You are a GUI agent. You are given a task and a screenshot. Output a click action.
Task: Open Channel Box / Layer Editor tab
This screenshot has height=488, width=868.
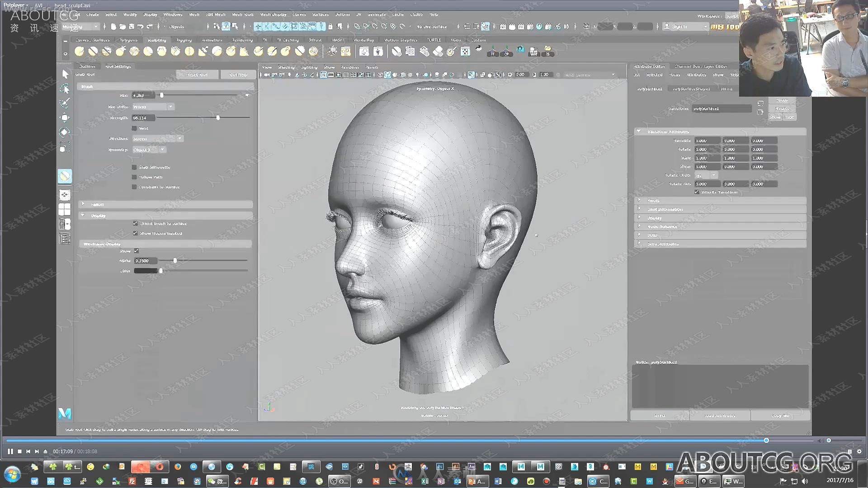[701, 66]
